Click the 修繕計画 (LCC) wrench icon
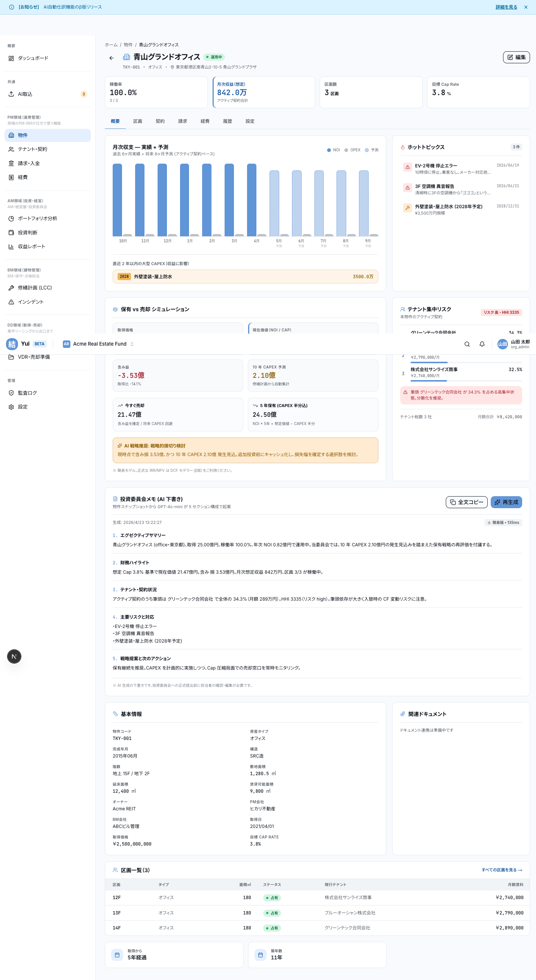 tap(11, 288)
